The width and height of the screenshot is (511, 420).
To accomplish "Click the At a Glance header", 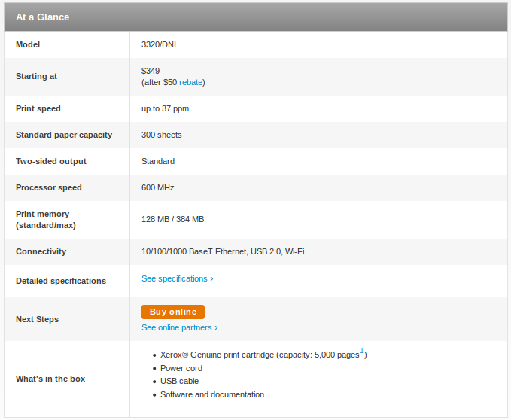I will click(x=42, y=17).
